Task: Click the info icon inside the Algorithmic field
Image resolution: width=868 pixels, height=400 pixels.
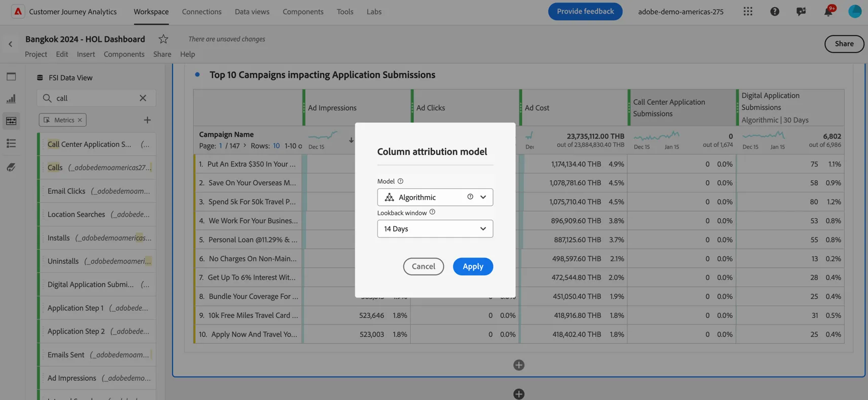Action: click(x=470, y=197)
